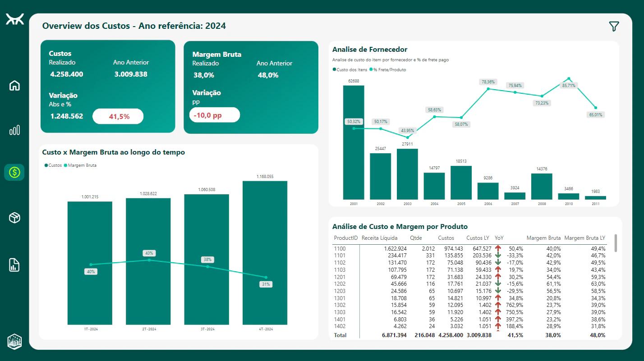Select the 3T-2024 cost bar

tap(207, 259)
